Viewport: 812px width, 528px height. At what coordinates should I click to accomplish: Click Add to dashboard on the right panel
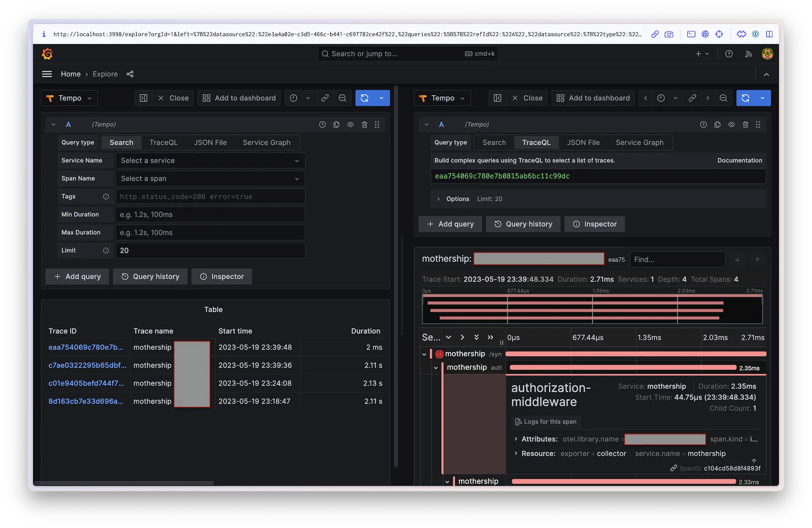coord(593,98)
